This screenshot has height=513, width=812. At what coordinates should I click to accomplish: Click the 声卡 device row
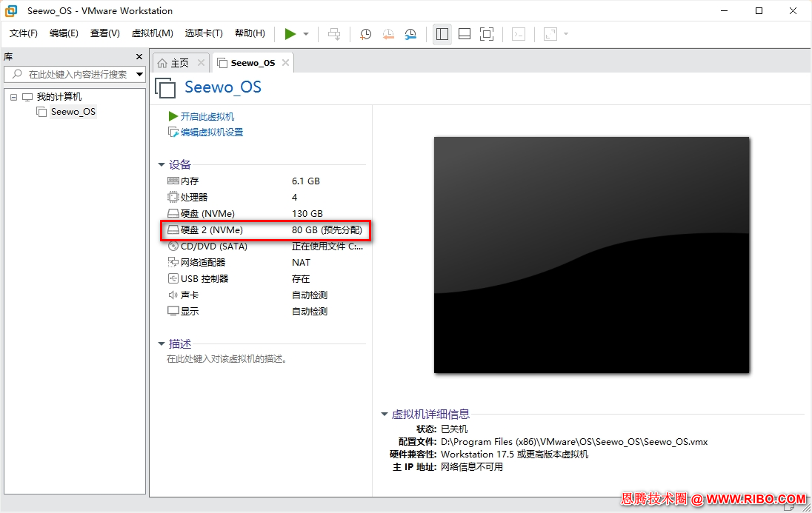pyautogui.click(x=266, y=295)
